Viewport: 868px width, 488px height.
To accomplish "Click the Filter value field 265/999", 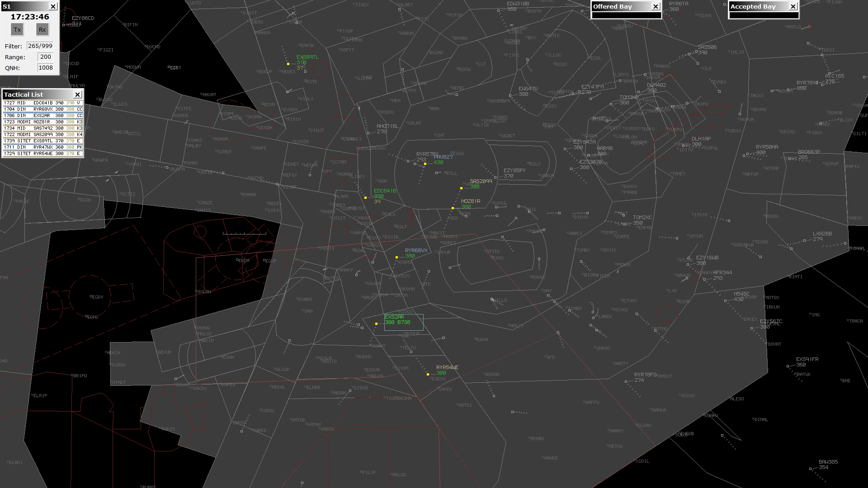I will 40,46.
